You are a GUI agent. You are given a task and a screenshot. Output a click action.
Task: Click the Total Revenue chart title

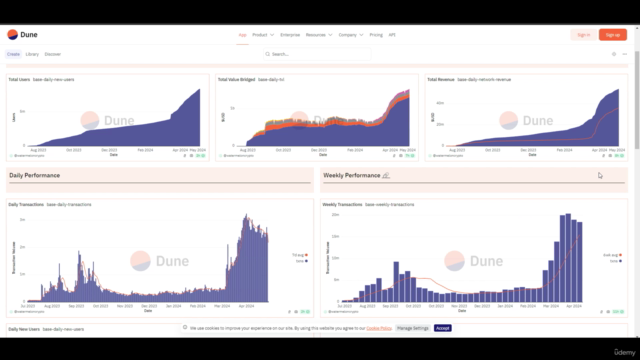click(x=440, y=80)
